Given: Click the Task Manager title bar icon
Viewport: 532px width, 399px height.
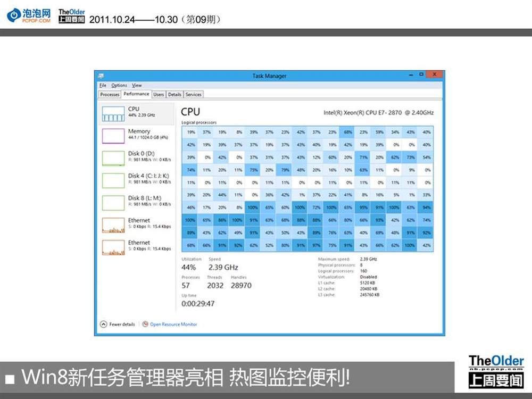Looking at the screenshot, I should 101,76.
